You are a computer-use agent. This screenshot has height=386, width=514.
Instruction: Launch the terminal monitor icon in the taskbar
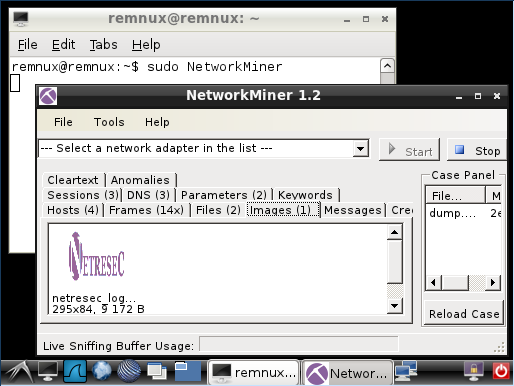[x=48, y=371]
